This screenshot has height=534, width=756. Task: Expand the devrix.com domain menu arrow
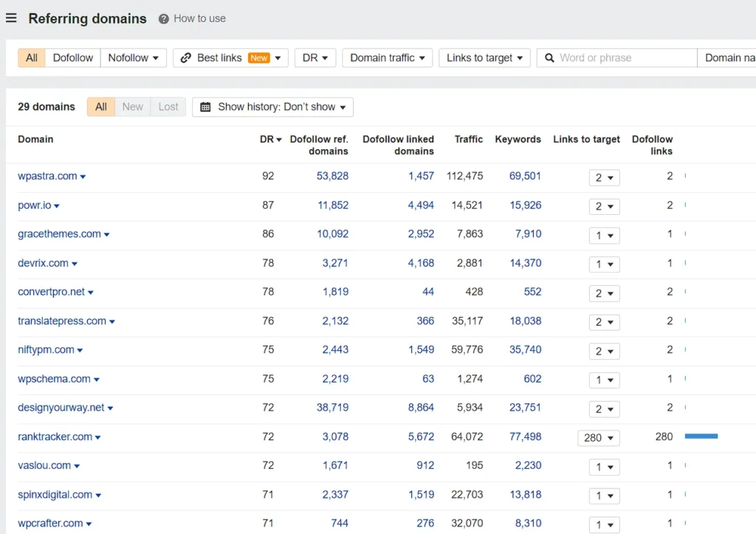[x=75, y=264]
